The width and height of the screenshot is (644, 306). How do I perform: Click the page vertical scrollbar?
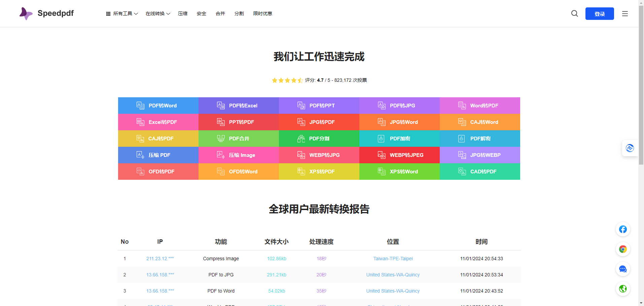click(x=641, y=101)
